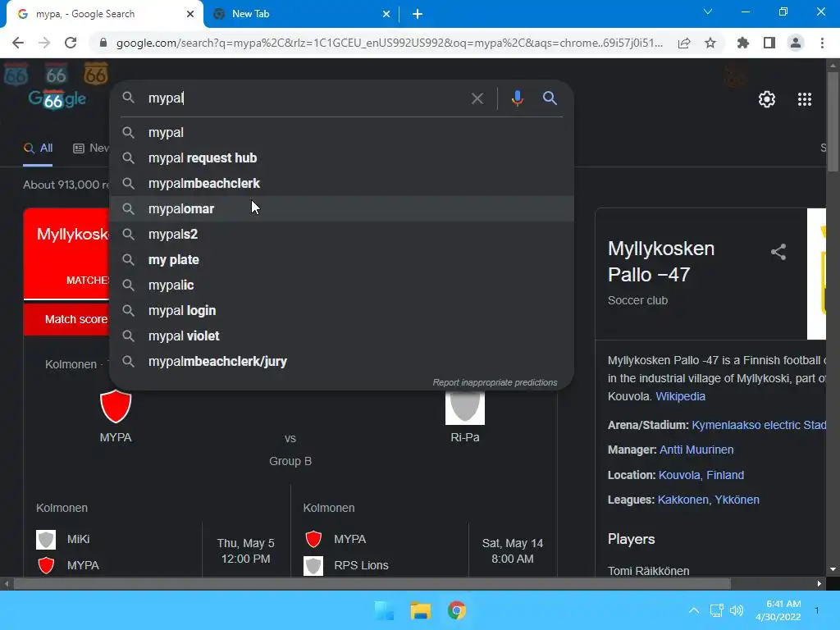The image size is (840, 630).
Task: Open the Kouvola, Finland location link
Action: [701, 475]
